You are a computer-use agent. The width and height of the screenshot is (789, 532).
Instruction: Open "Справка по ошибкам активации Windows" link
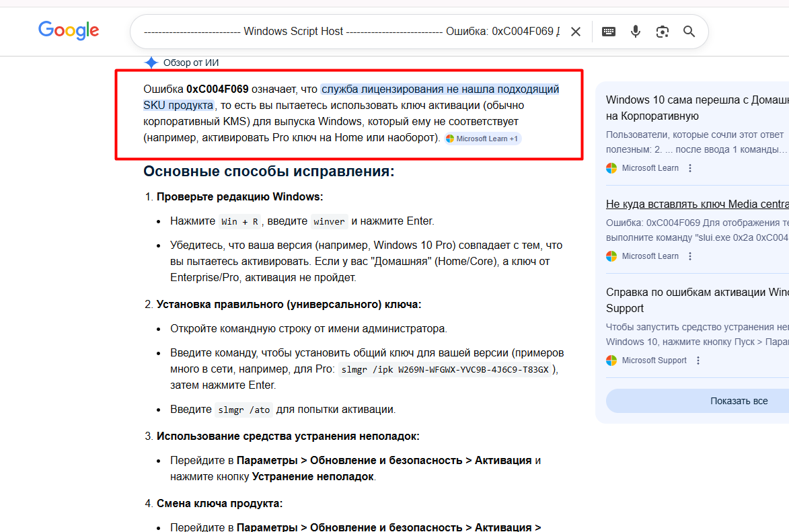point(697,293)
